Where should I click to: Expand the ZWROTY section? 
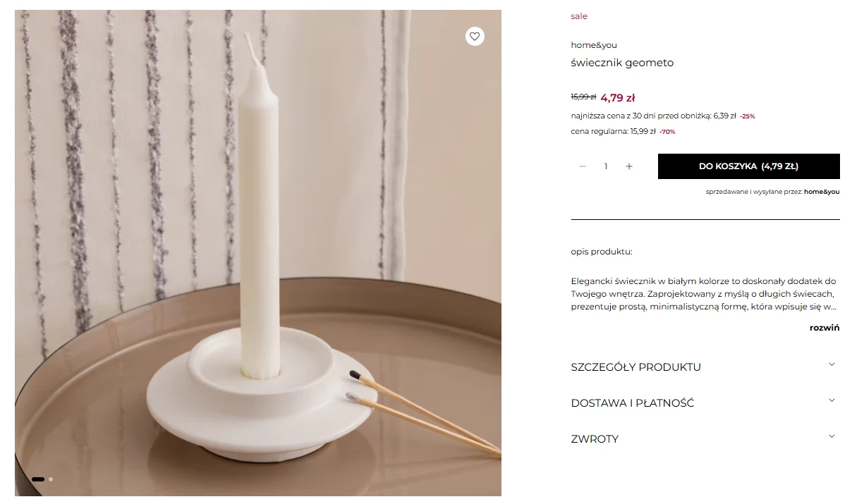click(705, 439)
